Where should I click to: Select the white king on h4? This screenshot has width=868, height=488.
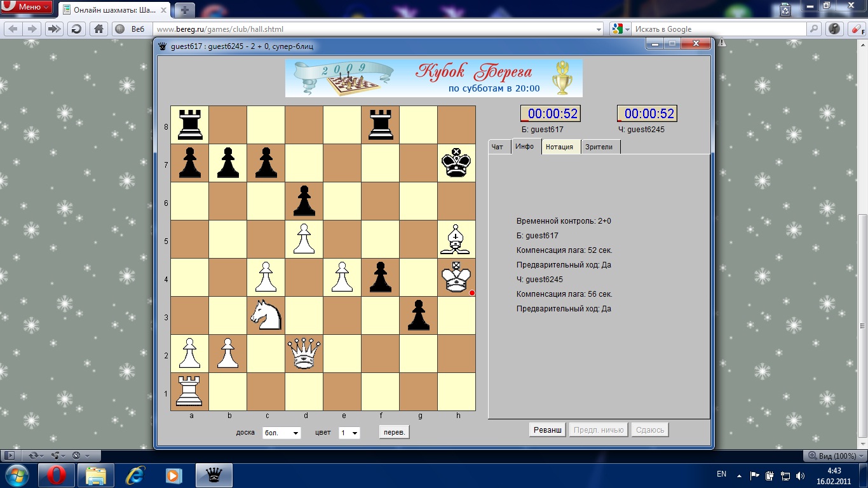click(456, 277)
